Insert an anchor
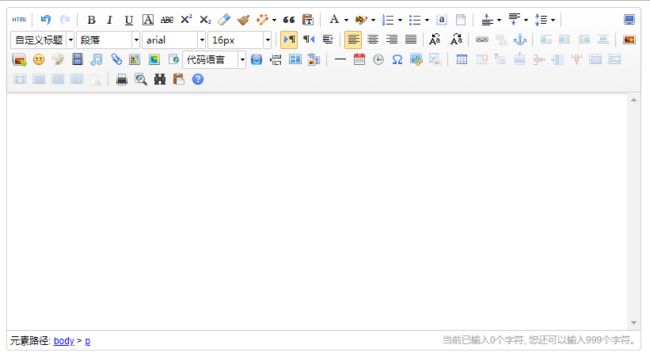This screenshot has height=360, width=650. click(x=520, y=40)
